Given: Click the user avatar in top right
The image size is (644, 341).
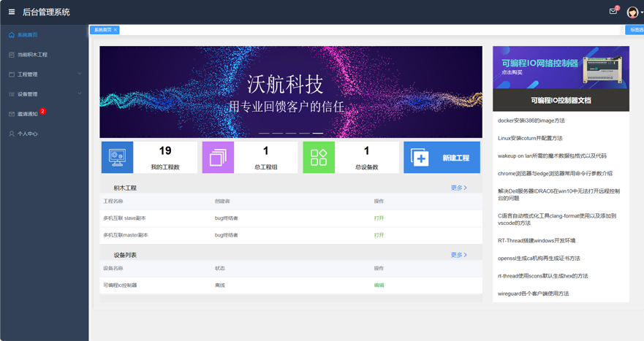Looking at the screenshot, I should 632,12.
